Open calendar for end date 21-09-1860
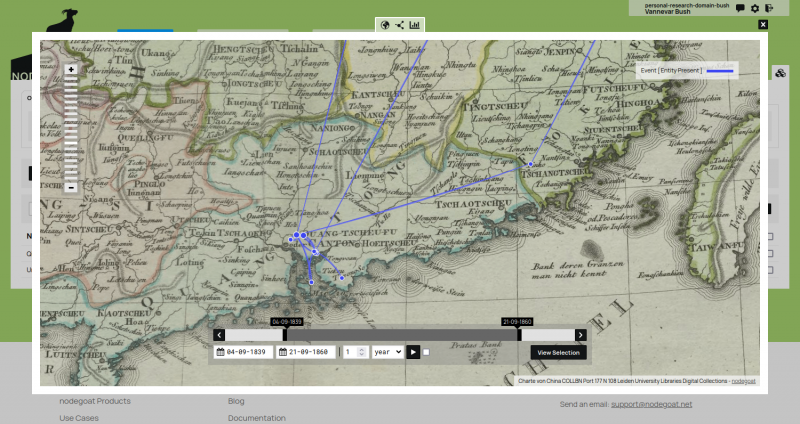800x424 pixels. pyautogui.click(x=283, y=352)
